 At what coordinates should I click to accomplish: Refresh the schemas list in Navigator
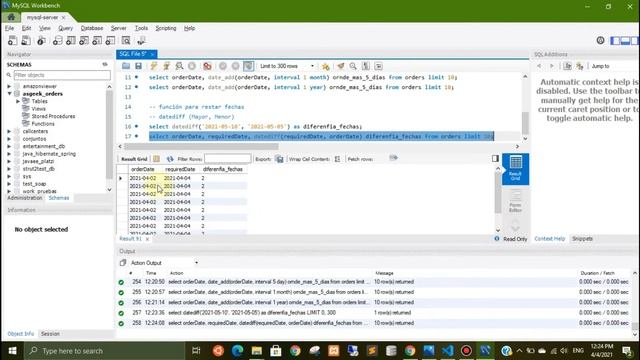(105, 64)
